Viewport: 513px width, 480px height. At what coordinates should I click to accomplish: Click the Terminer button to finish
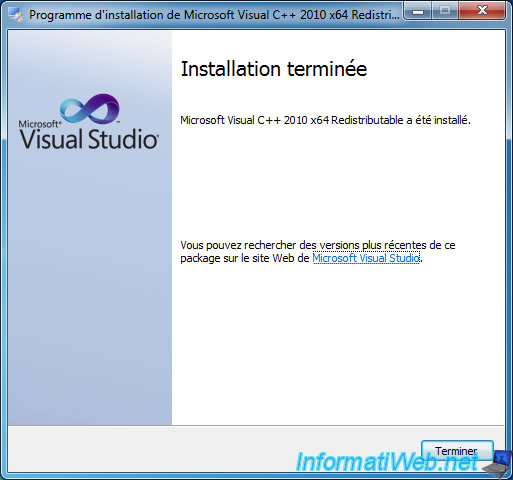pos(457,451)
